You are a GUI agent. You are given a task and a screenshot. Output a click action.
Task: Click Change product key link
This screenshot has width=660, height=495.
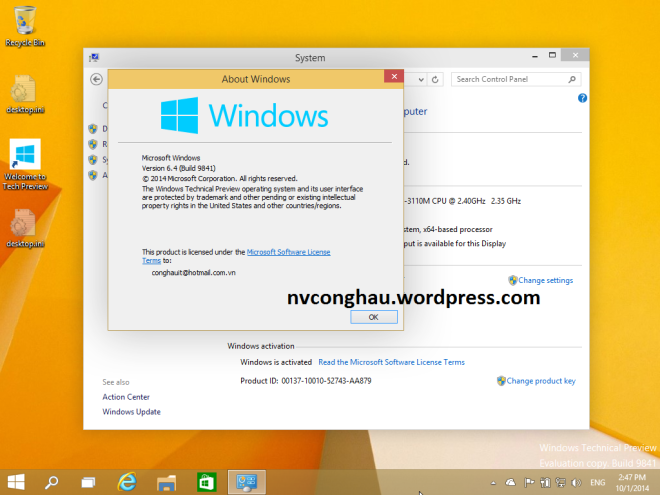tap(541, 381)
